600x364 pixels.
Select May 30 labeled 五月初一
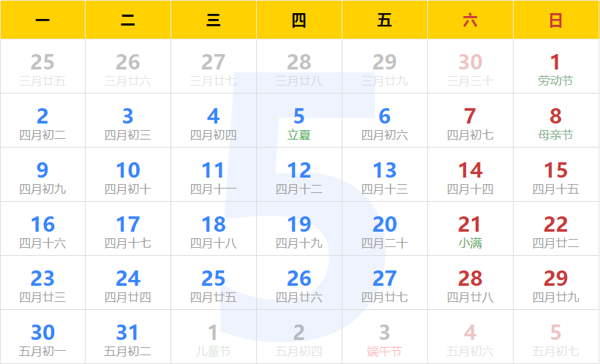coord(42,337)
